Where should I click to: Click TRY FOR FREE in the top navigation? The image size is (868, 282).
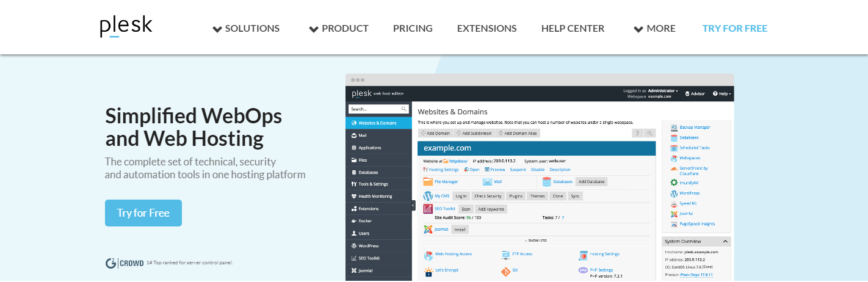click(x=734, y=28)
